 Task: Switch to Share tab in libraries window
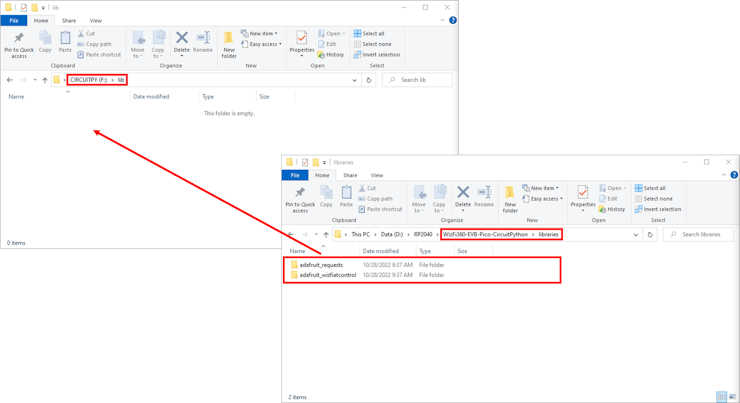(350, 175)
